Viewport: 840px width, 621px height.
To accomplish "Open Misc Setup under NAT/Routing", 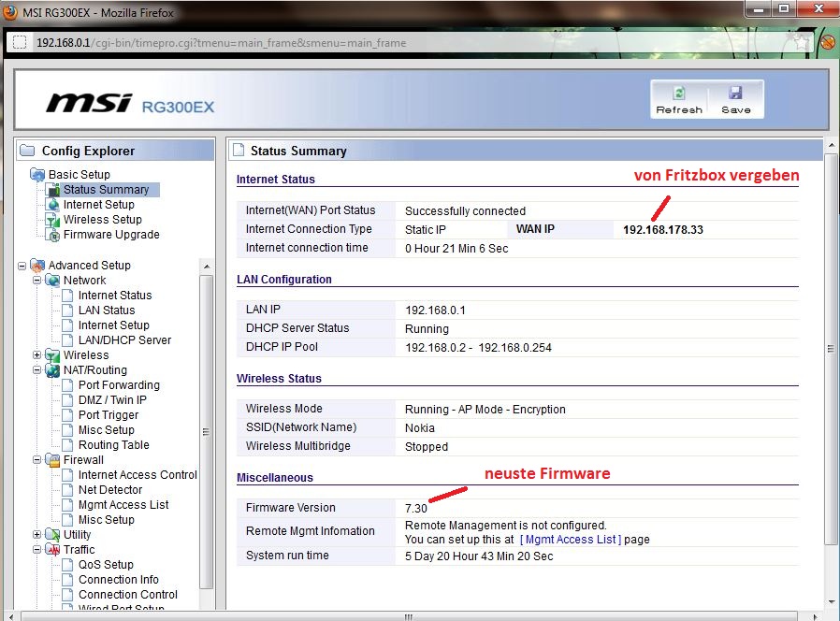I will (x=106, y=430).
